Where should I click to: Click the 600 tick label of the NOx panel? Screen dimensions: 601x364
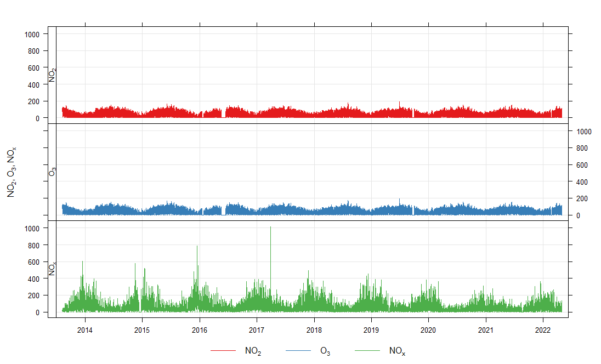click(33, 262)
